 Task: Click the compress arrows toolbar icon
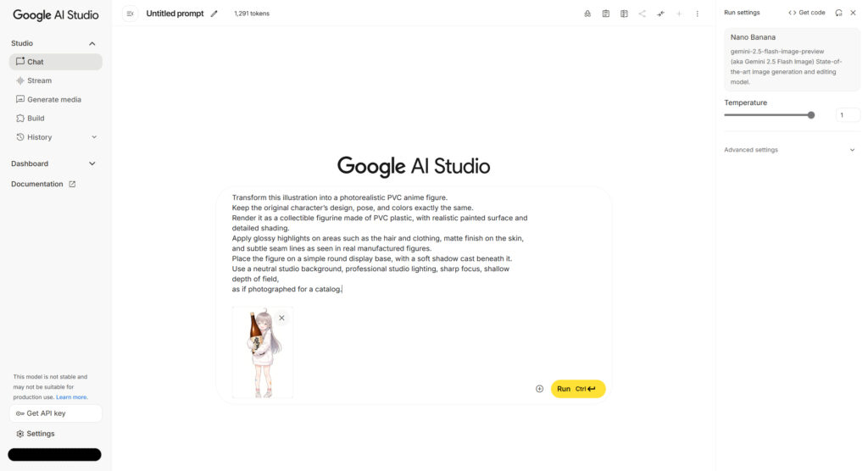pos(660,14)
